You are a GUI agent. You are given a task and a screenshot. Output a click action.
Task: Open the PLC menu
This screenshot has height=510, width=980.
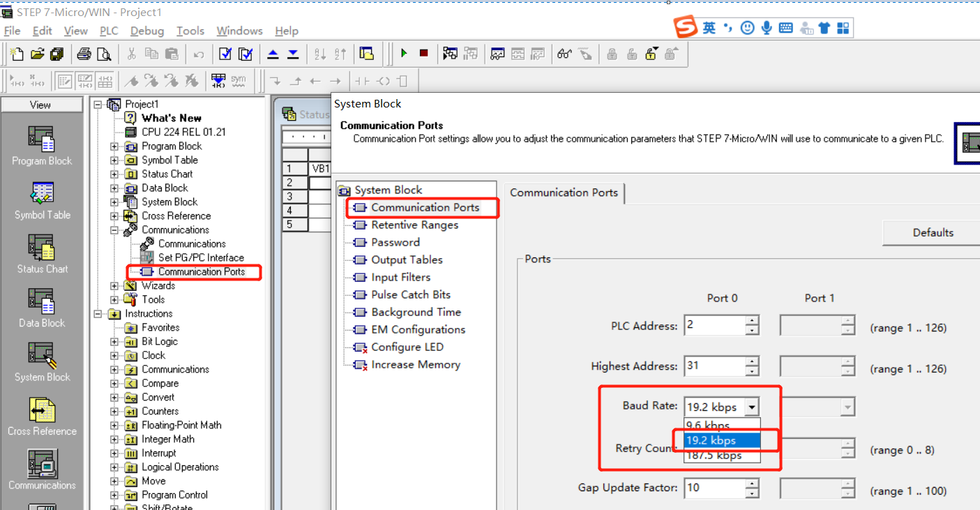109,31
